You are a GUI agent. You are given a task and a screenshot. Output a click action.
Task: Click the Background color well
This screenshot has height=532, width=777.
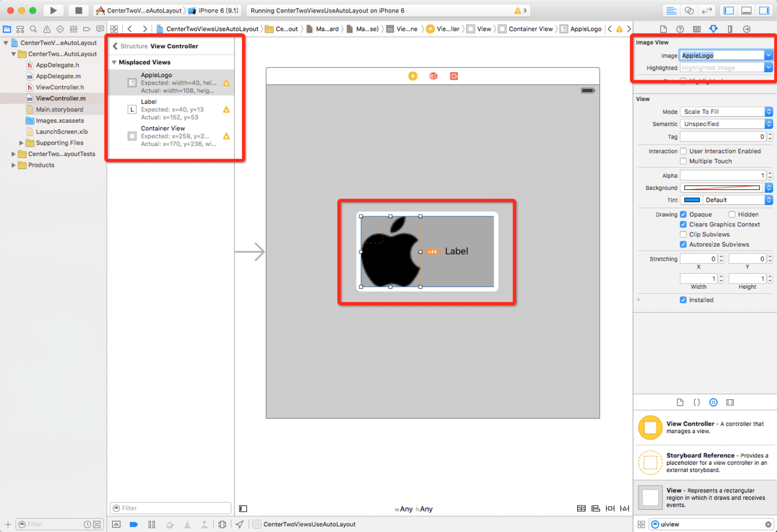click(722, 188)
